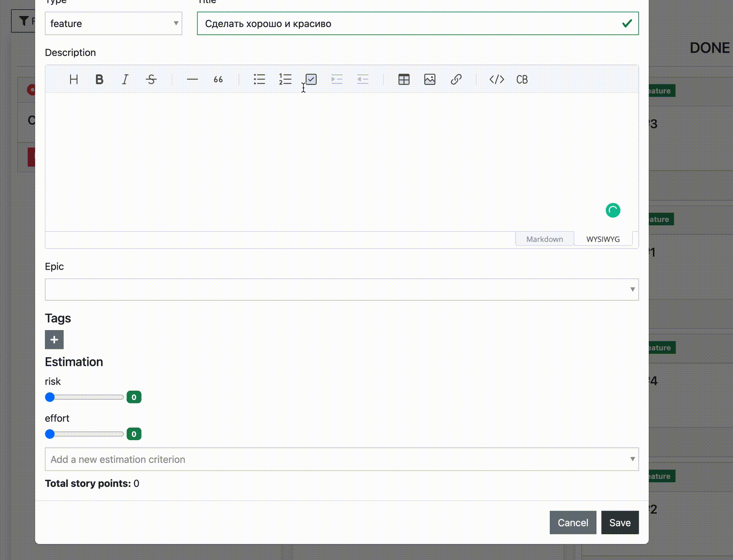This screenshot has width=733, height=560.
Task: Create a numbered ordered list
Action: click(285, 80)
